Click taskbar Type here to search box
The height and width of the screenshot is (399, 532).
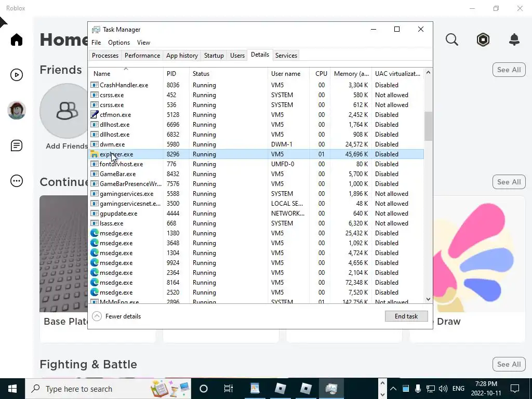108,389
